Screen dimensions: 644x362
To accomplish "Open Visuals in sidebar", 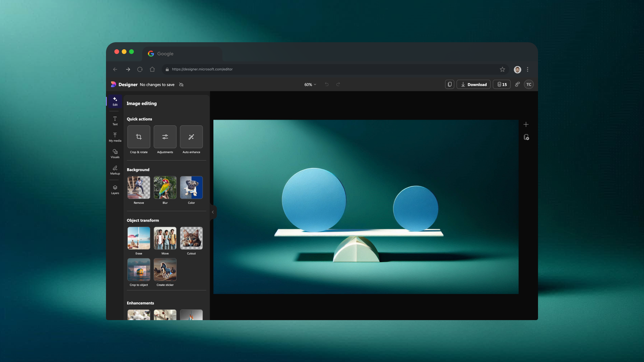I will coord(115,154).
